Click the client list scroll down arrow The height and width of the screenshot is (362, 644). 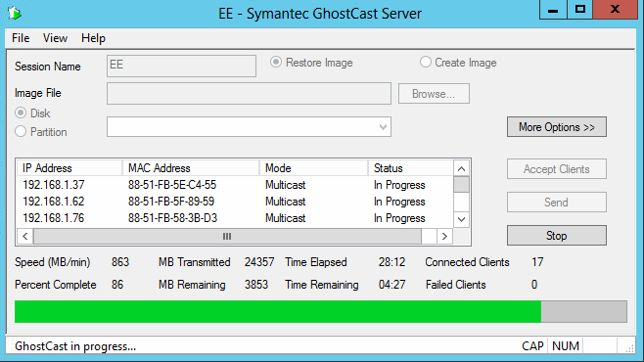point(461,219)
